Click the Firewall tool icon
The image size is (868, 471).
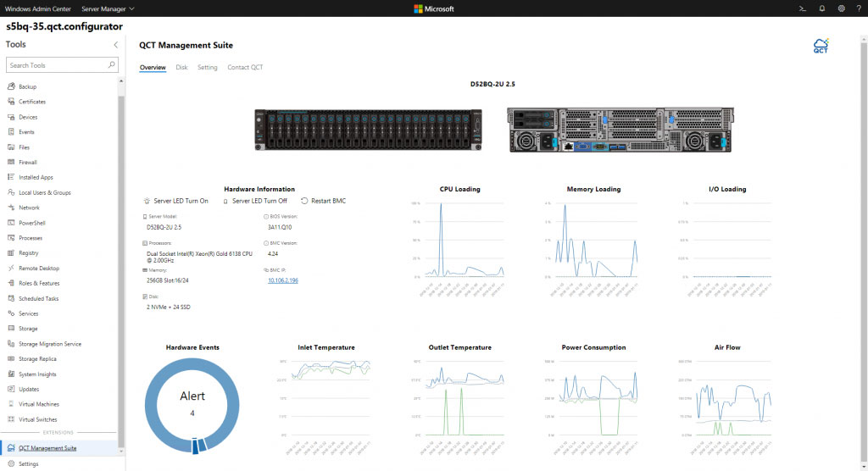pyautogui.click(x=11, y=162)
